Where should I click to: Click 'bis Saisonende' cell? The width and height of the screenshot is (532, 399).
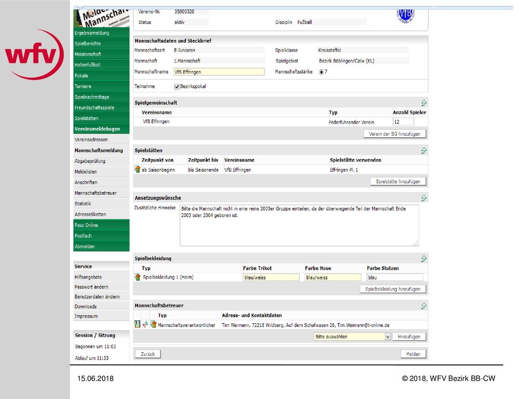[203, 170]
